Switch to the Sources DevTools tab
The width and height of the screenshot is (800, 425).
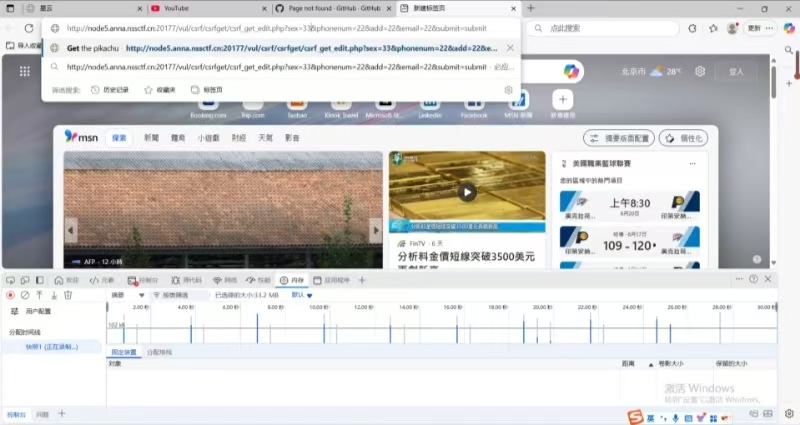(x=187, y=280)
